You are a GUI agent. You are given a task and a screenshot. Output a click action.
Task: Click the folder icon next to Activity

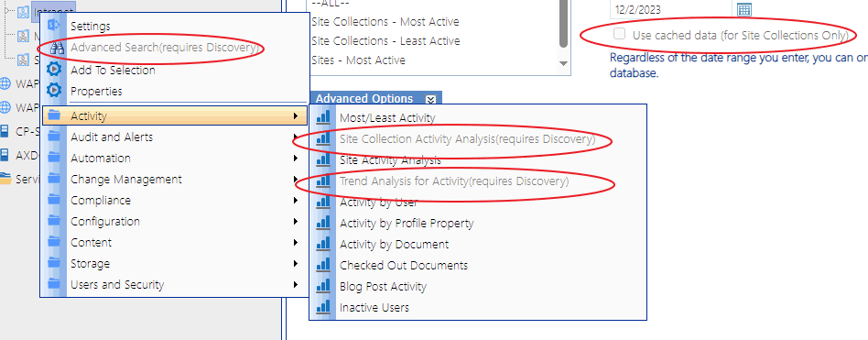pyautogui.click(x=54, y=115)
